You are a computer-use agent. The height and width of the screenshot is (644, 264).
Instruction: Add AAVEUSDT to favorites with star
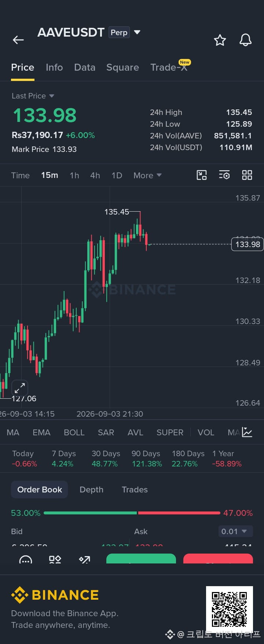point(220,40)
